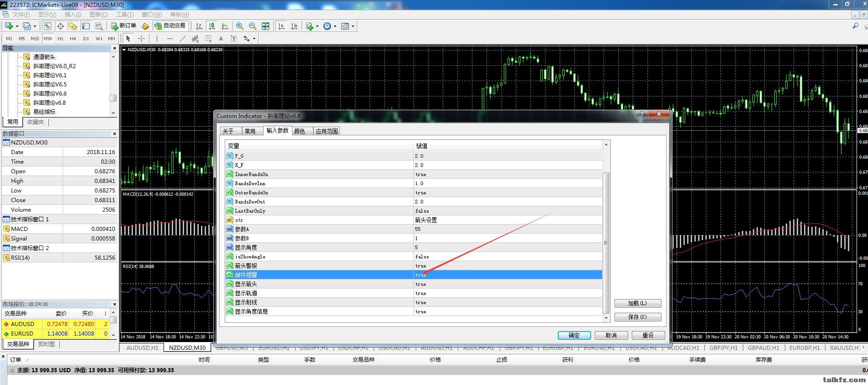The height and width of the screenshot is (385, 868).
Task: Click the parameter list vertical scrollbar thumb
Action: (x=606, y=243)
